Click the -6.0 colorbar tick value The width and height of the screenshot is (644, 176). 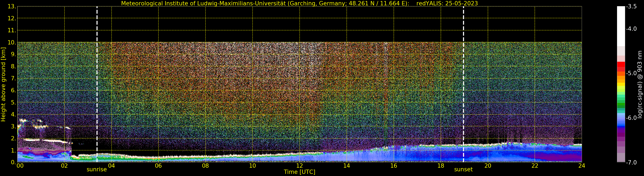631,118
